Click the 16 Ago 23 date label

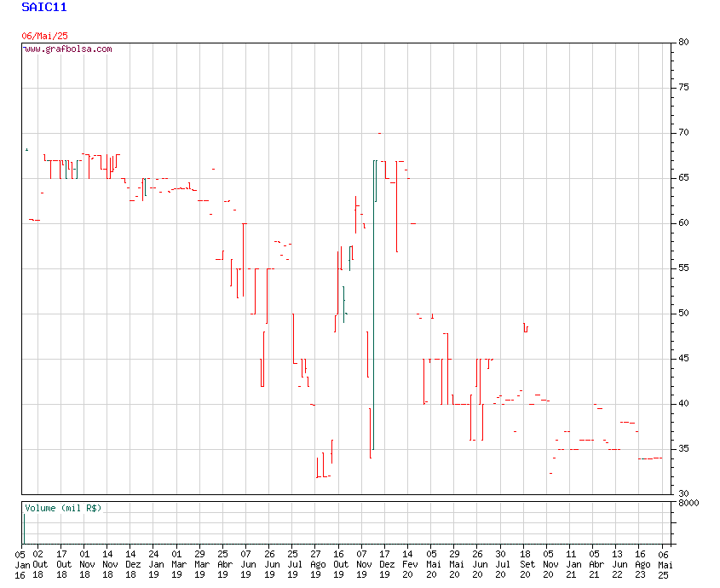coord(641,565)
